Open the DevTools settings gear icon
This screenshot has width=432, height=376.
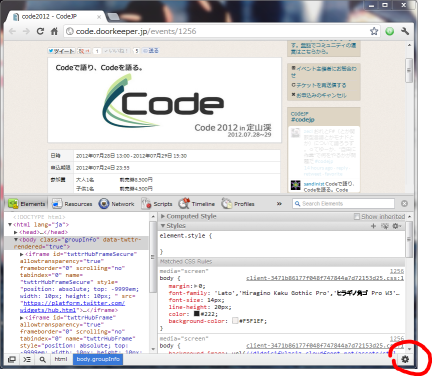[405, 359]
